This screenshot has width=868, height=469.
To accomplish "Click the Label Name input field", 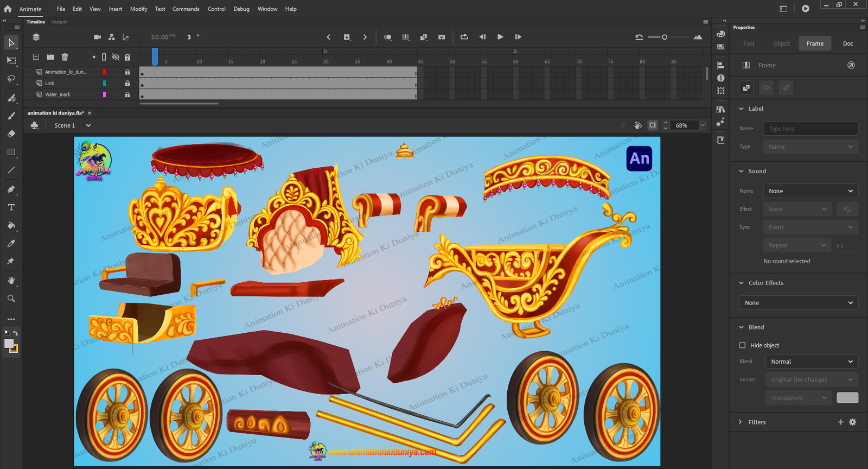I will coord(810,129).
